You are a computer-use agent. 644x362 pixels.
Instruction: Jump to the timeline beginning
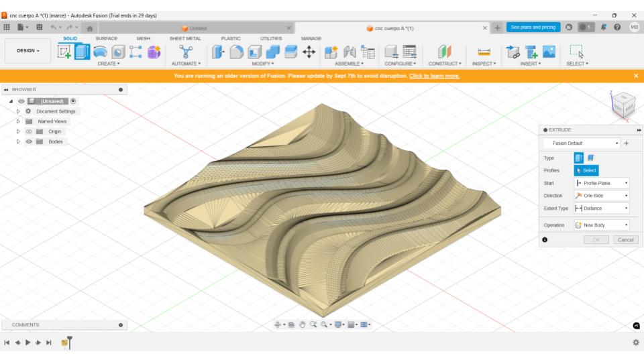[x=7, y=343]
